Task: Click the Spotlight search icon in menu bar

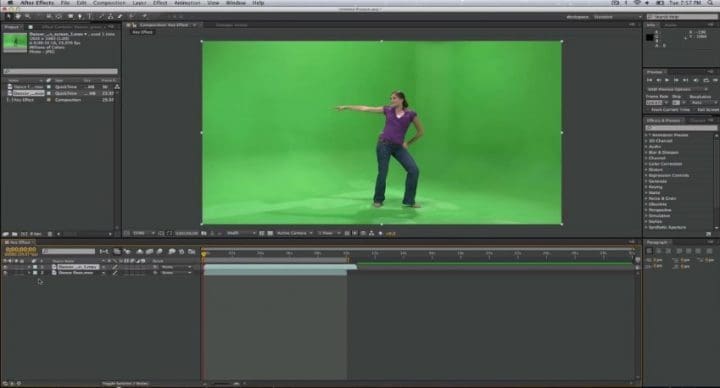Action: click(711, 3)
